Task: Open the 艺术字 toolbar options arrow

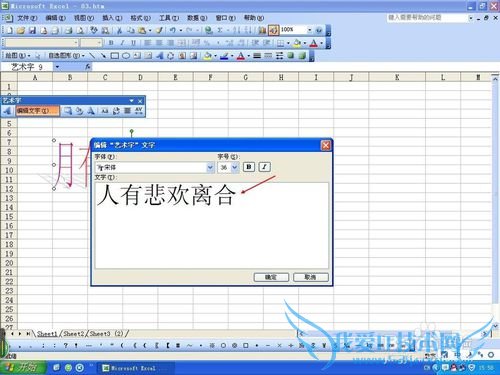Action: pyautogui.click(x=132, y=100)
